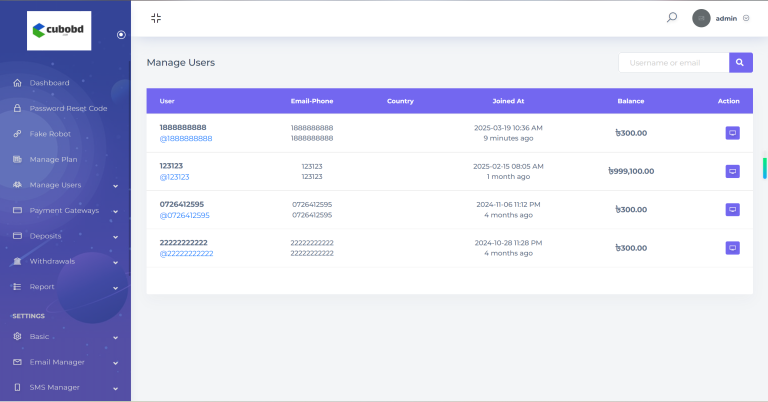Go to Dashboard in sidebar
Image resolution: width=768 pixels, height=402 pixels.
pyautogui.click(x=49, y=83)
